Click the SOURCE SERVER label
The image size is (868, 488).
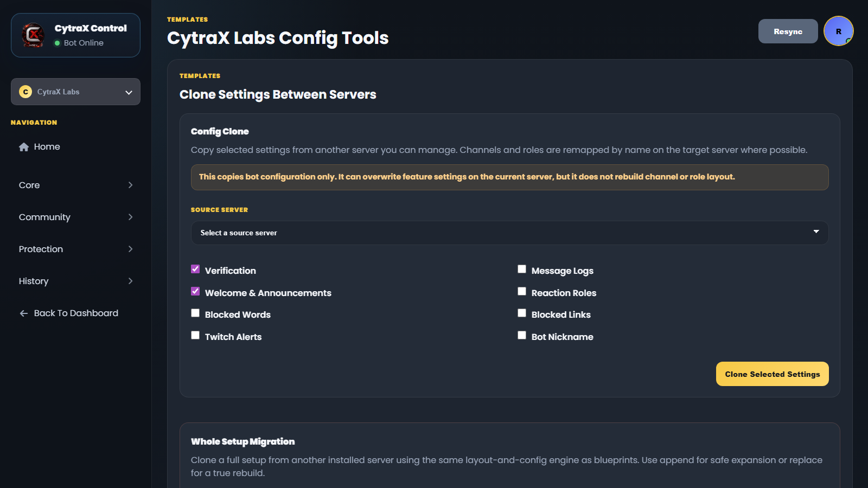219,210
